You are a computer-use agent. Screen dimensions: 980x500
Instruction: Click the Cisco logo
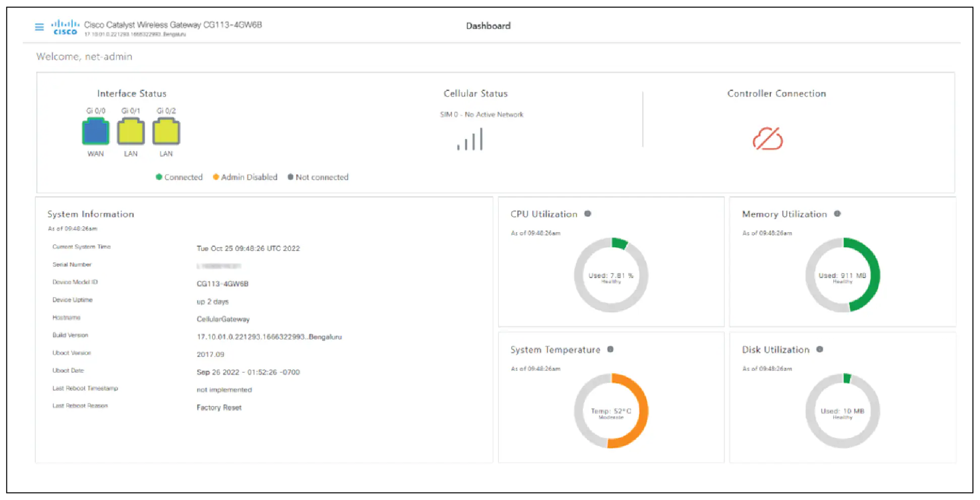pos(65,27)
